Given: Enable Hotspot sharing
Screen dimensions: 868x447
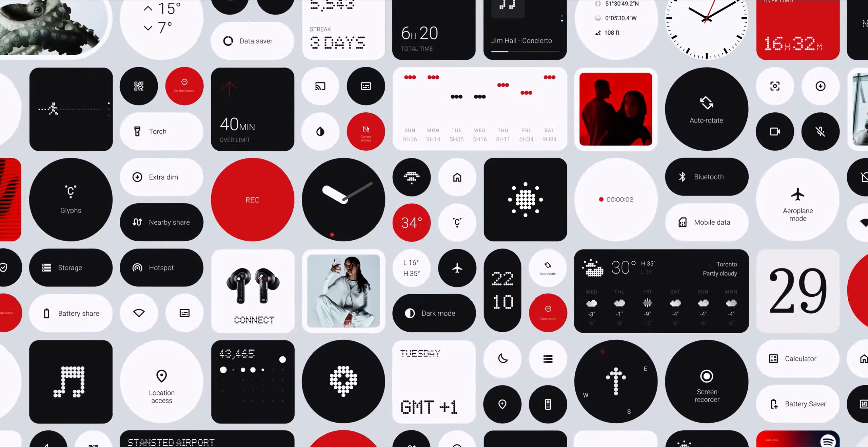Looking at the screenshot, I should (161, 267).
